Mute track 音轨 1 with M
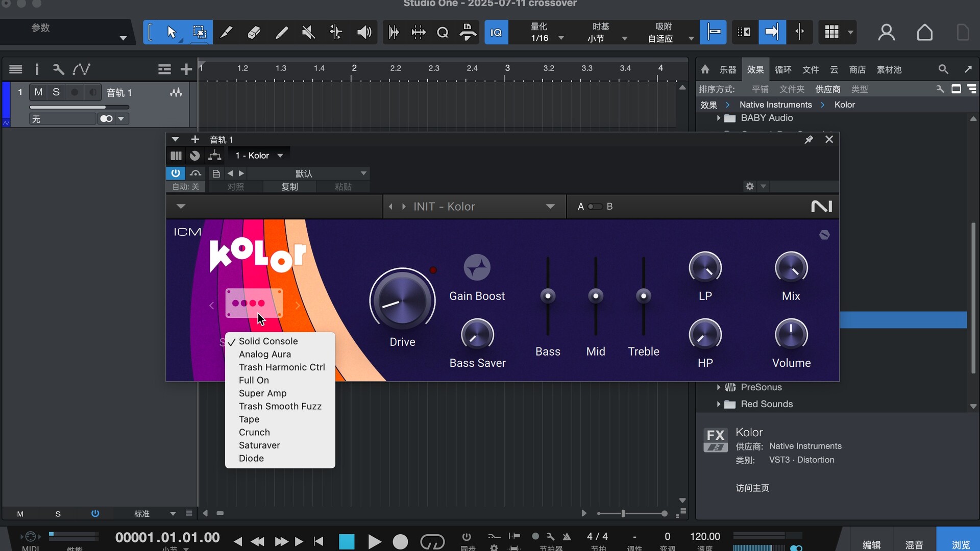Screen dimensions: 980x551 (38, 92)
